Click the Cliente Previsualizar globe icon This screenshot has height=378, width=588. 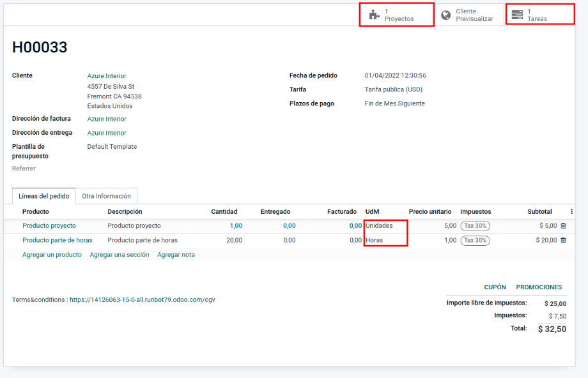446,15
